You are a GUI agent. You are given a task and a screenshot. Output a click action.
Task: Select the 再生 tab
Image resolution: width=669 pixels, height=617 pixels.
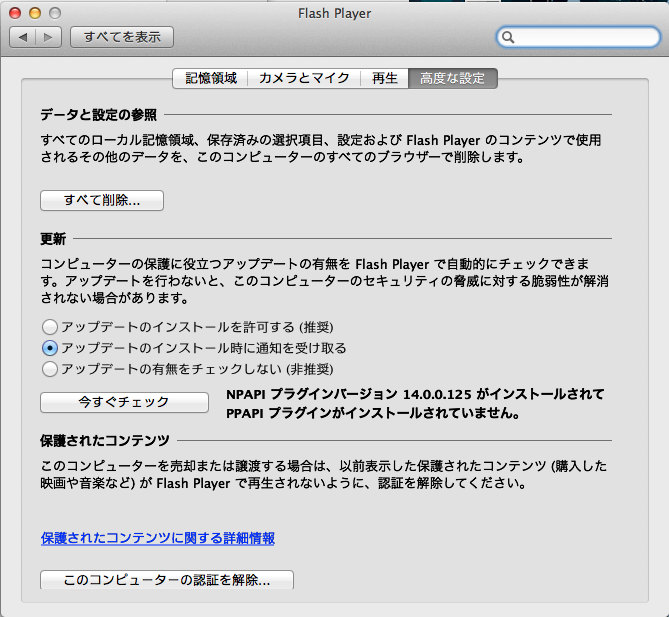[384, 79]
